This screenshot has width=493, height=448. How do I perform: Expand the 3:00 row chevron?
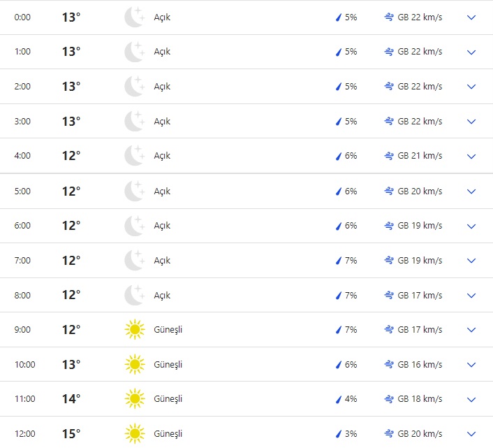(x=471, y=122)
